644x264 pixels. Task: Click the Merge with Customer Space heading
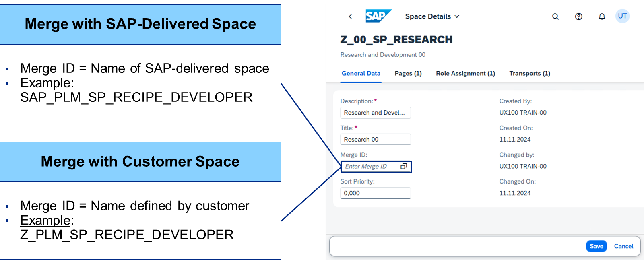point(140,161)
